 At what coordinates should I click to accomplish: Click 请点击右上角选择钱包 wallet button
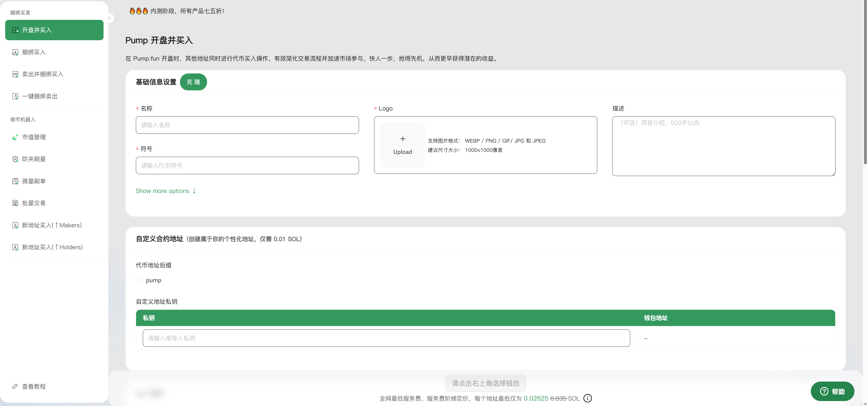(485, 383)
